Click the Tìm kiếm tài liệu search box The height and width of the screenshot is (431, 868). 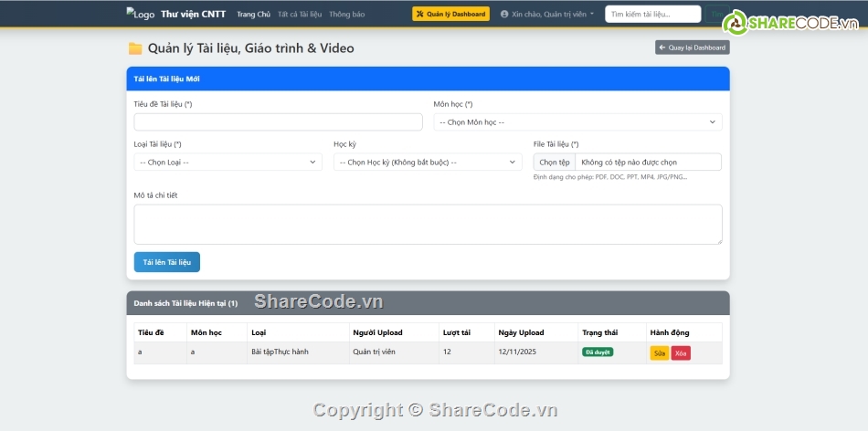pyautogui.click(x=652, y=15)
